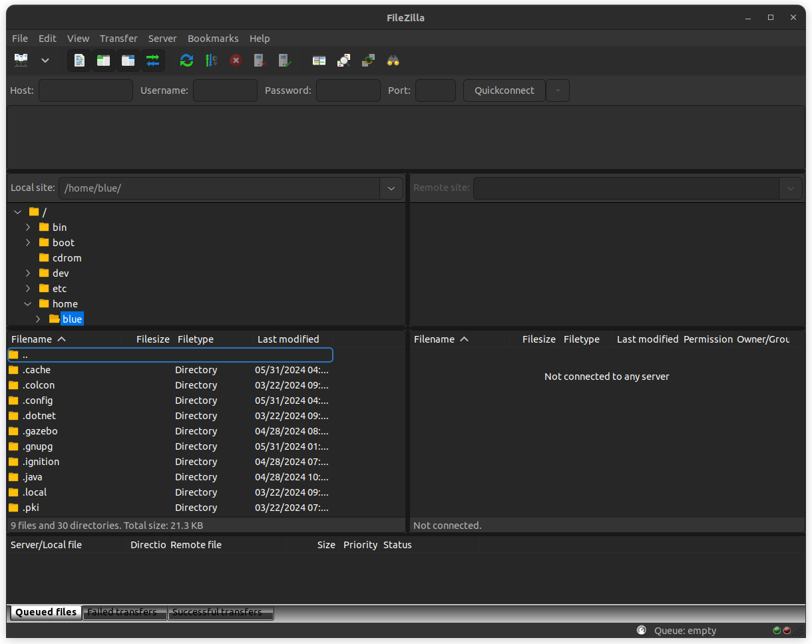Select the .java directory row

(170, 477)
